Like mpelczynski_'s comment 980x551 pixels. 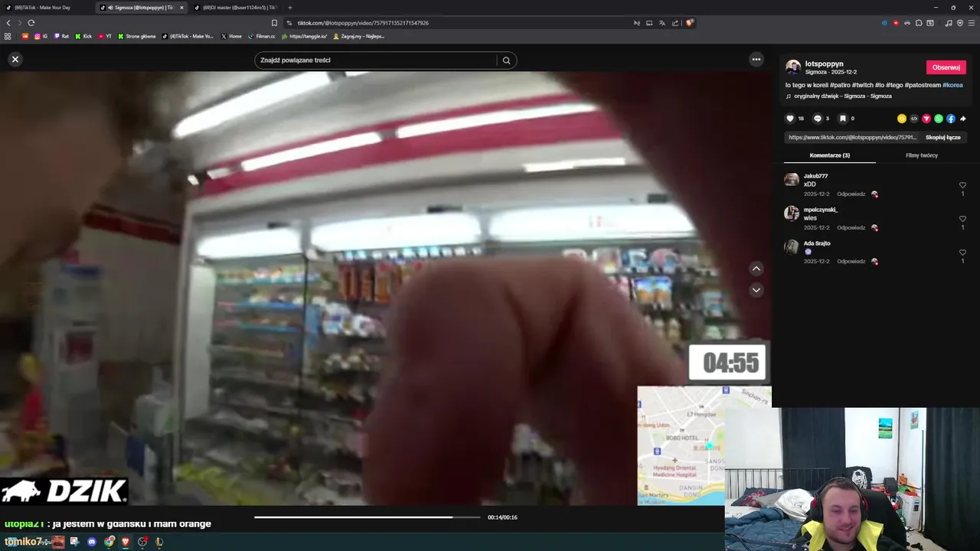(x=962, y=219)
